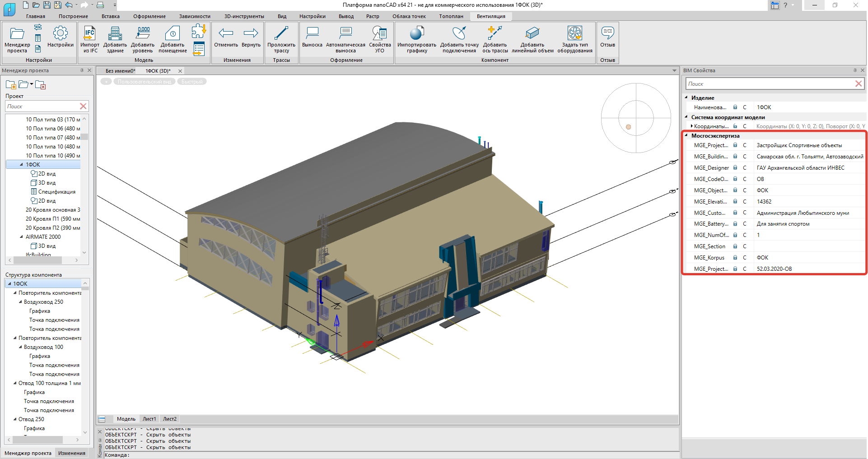Collapse the 1ФОК node in project tree
Screen dimensions: 868x459
21,165
